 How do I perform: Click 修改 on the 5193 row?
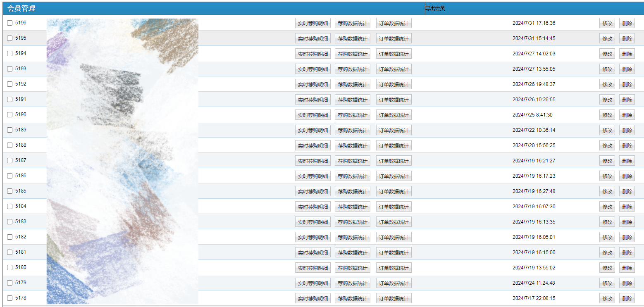pyautogui.click(x=607, y=69)
